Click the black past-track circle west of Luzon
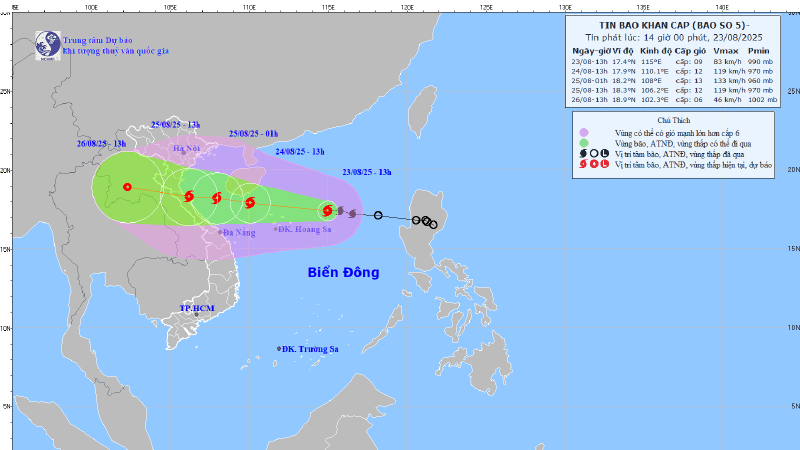This screenshot has width=800, height=450. 378,215
